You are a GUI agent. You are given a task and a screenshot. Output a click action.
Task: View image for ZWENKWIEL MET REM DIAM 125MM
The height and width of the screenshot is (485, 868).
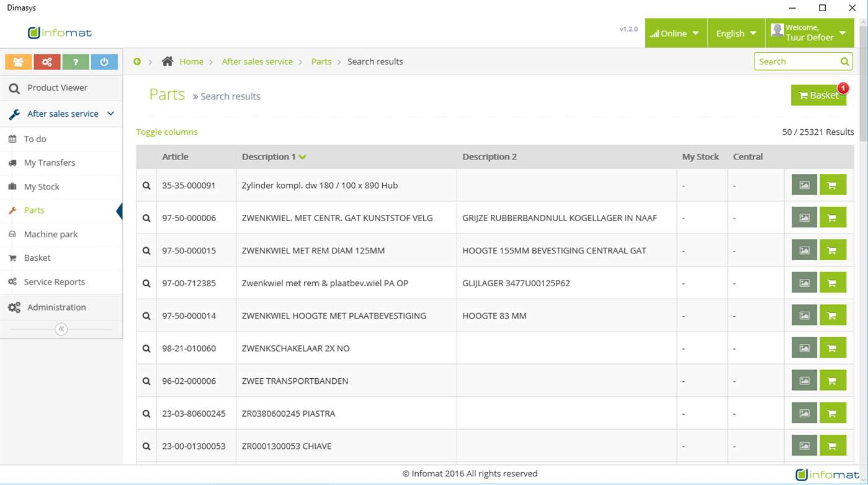(804, 250)
